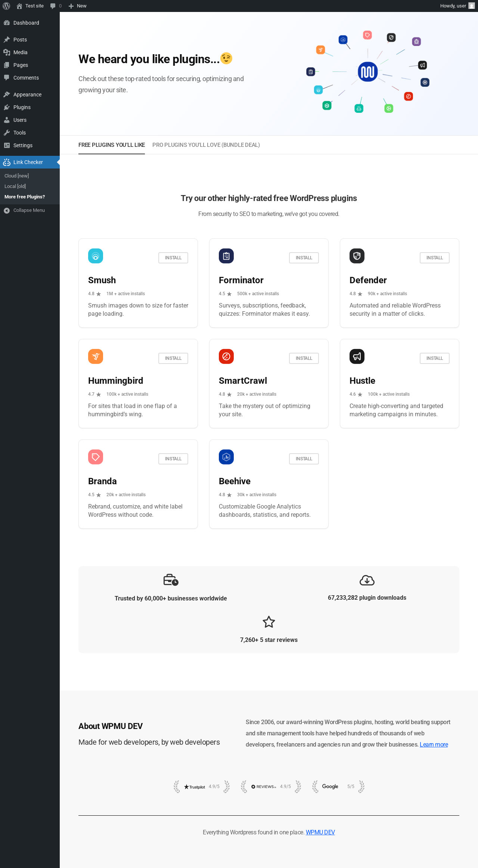This screenshot has height=868, width=478.
Task: Click the Dashboard gauge icon
Action: coord(7,23)
